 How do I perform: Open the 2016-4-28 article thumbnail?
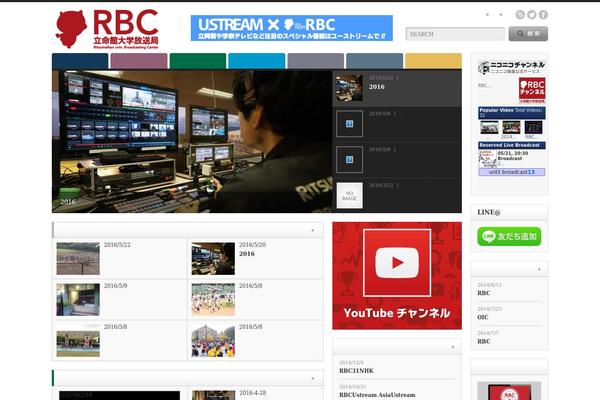tap(213, 395)
